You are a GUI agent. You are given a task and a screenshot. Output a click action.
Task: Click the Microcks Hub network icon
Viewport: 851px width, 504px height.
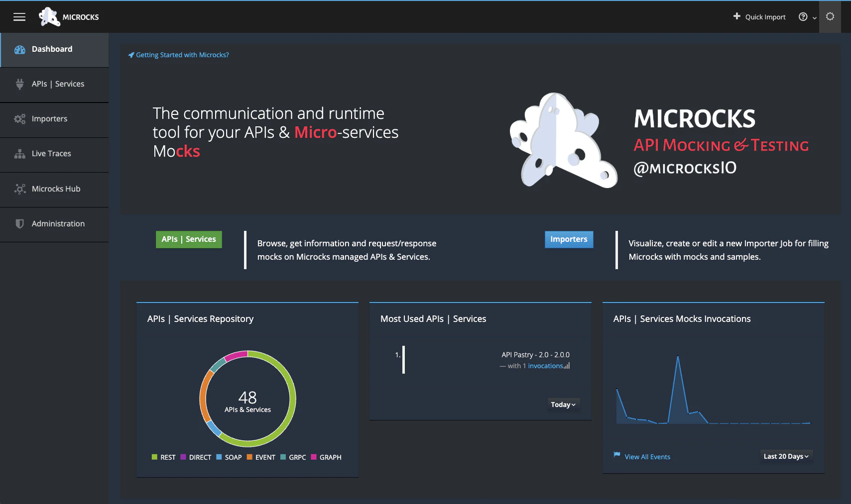pos(19,189)
